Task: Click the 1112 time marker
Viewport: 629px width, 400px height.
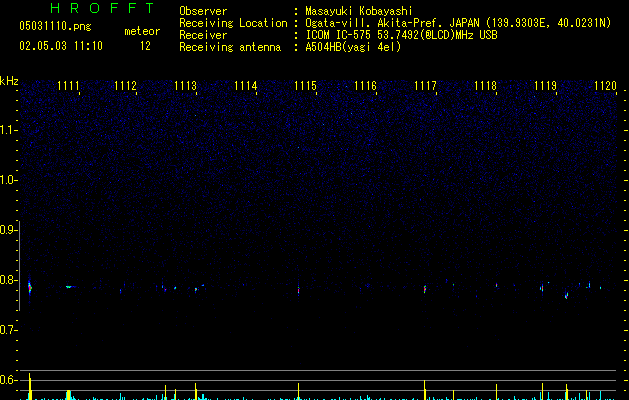Action: 126,86
